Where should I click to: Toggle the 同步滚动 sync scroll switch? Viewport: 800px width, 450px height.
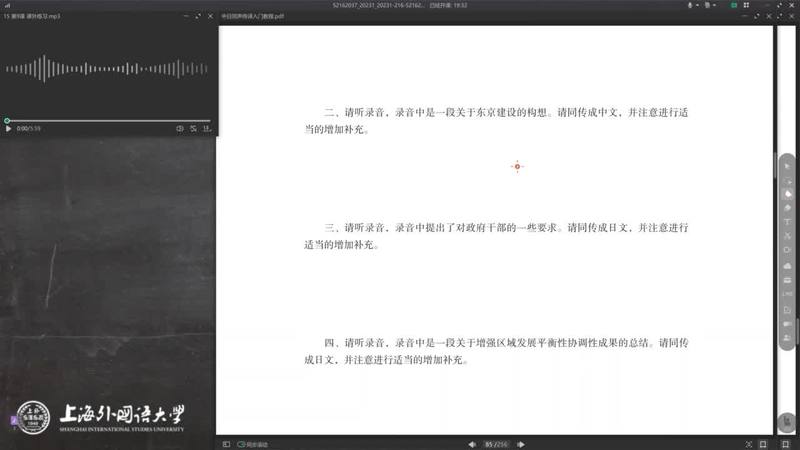240,444
